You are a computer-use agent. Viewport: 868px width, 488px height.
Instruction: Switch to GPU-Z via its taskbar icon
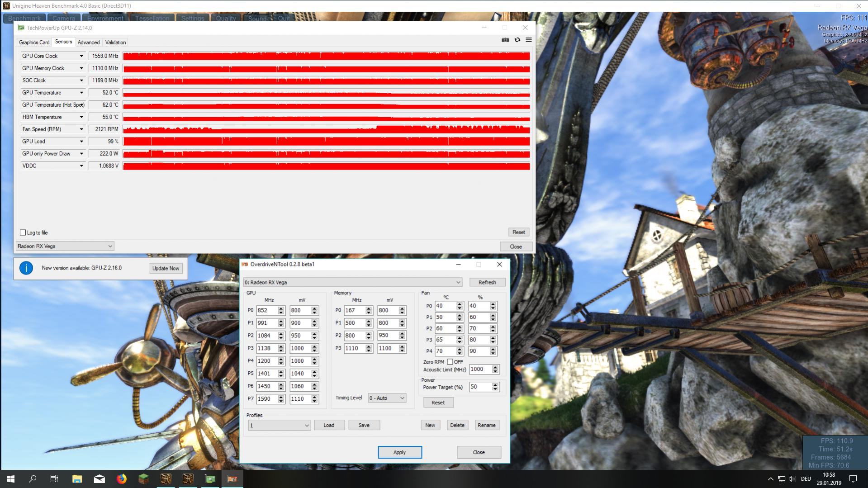[210, 479]
